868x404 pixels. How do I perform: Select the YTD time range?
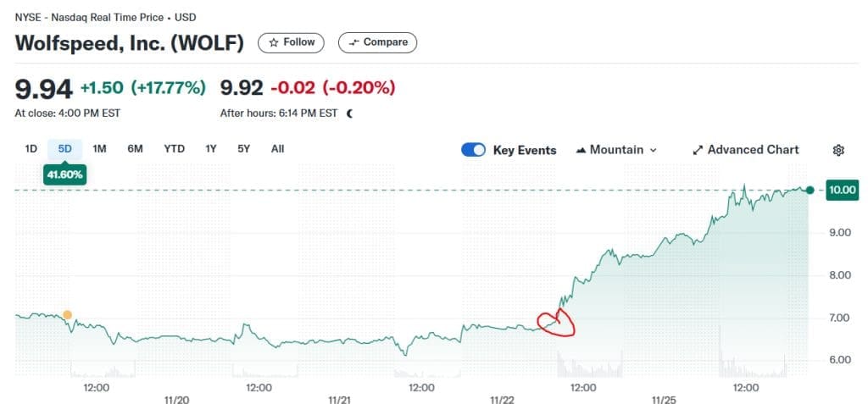tap(174, 149)
